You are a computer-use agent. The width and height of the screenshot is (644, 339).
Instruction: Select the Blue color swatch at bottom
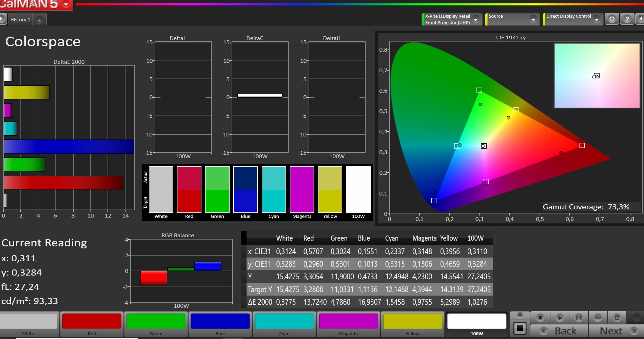pos(220,322)
